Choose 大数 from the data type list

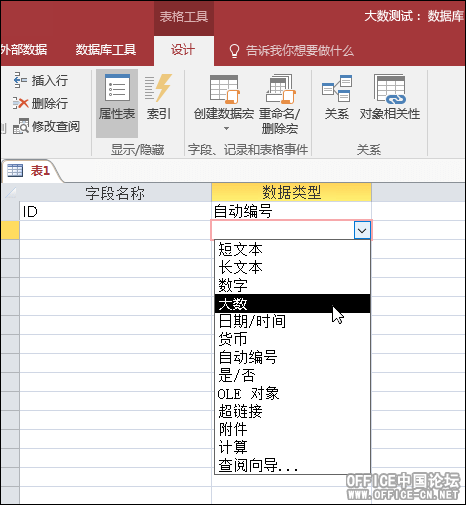click(x=292, y=303)
